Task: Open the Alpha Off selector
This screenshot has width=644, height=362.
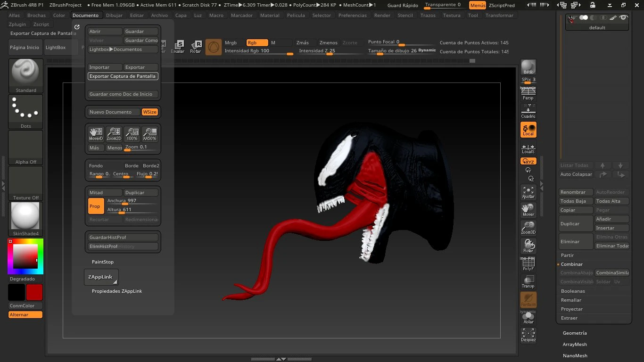Action: [26, 148]
